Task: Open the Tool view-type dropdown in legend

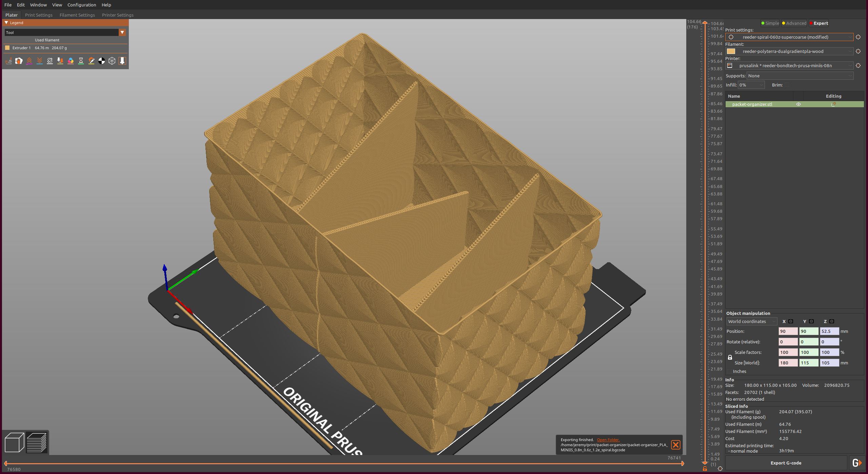Action: tap(65, 33)
